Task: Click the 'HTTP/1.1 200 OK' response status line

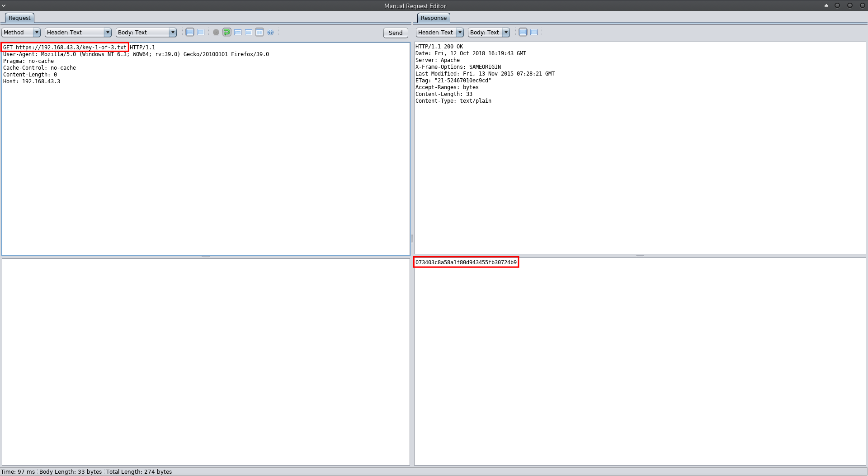Action: coord(439,47)
